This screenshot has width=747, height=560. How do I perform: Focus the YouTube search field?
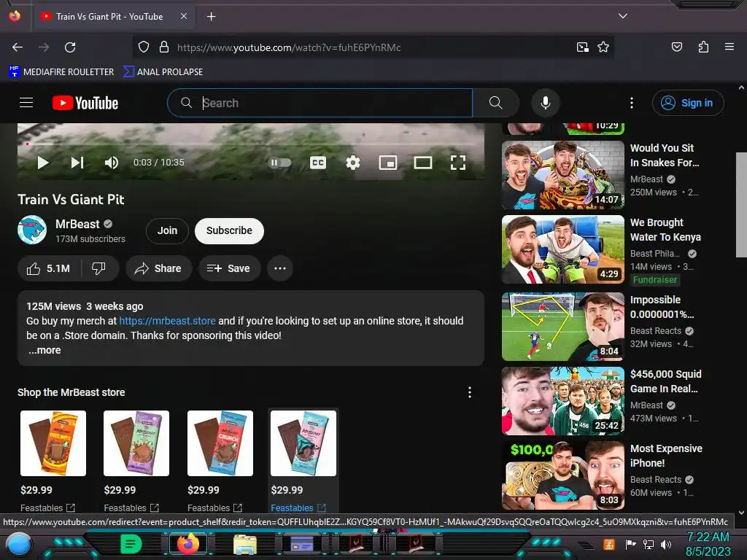320,103
